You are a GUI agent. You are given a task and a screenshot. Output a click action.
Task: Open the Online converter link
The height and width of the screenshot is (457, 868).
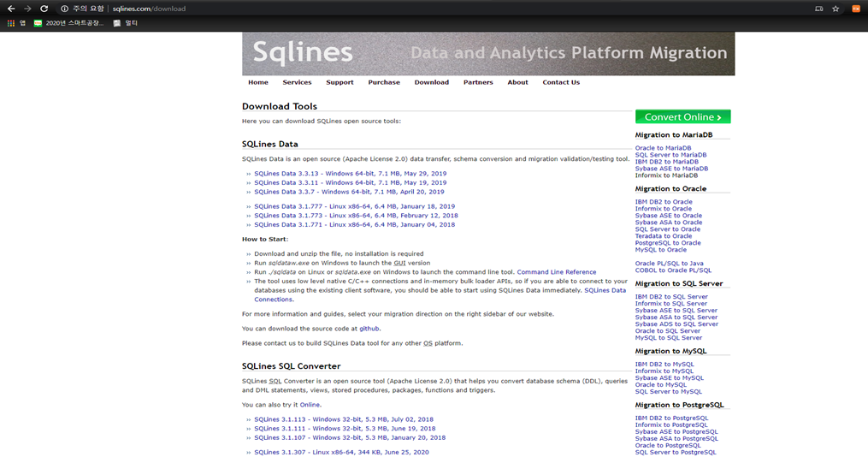(x=310, y=405)
